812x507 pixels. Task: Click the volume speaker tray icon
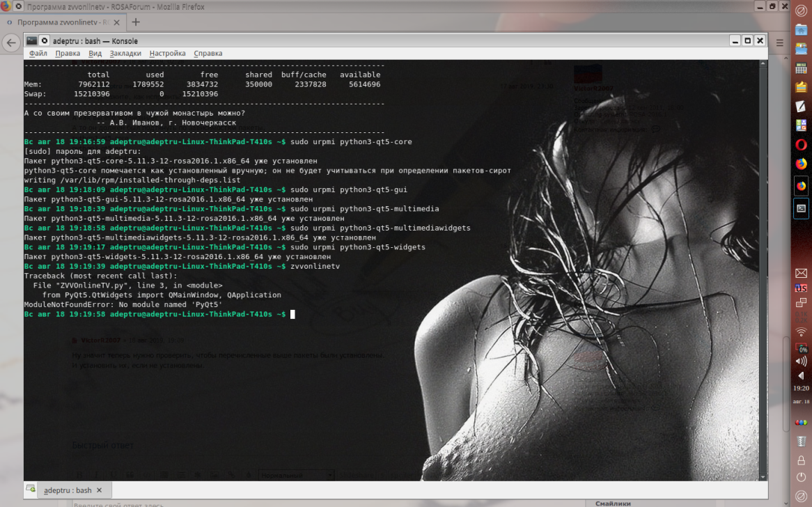click(x=801, y=361)
